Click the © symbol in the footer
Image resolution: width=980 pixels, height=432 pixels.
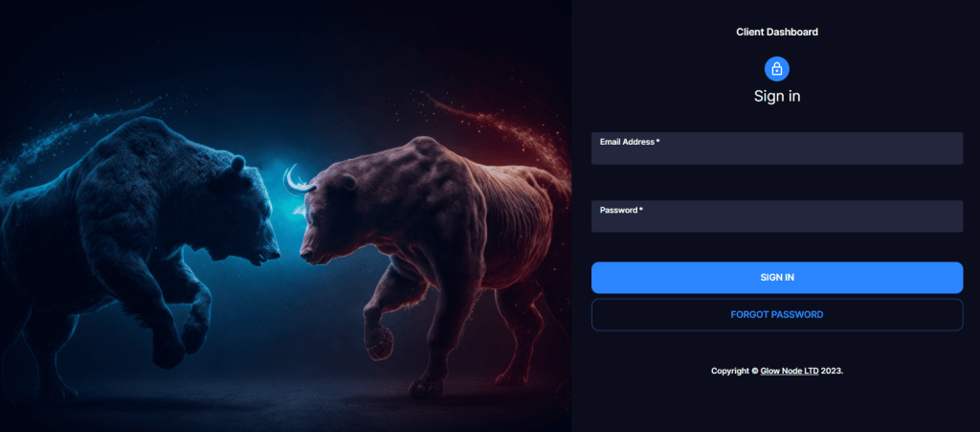point(755,371)
